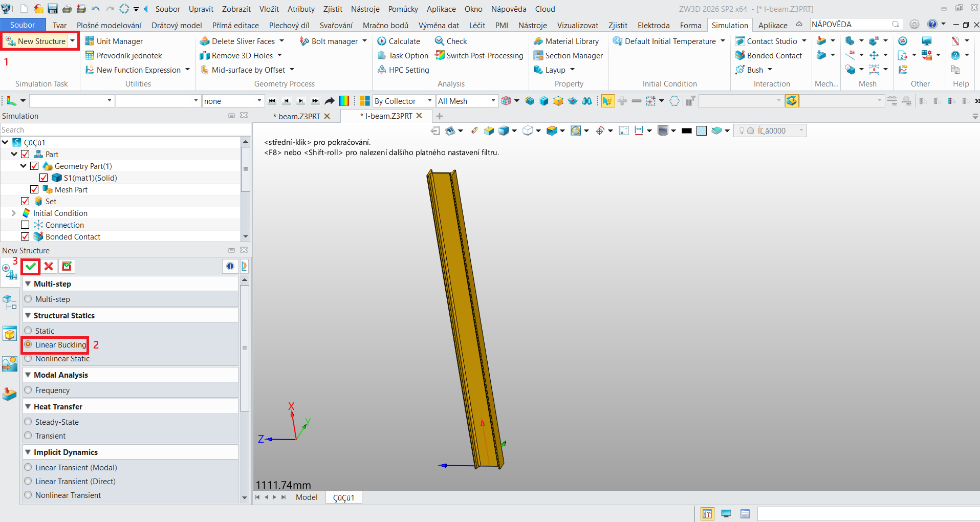Click Delete Sliver Faces

237,41
